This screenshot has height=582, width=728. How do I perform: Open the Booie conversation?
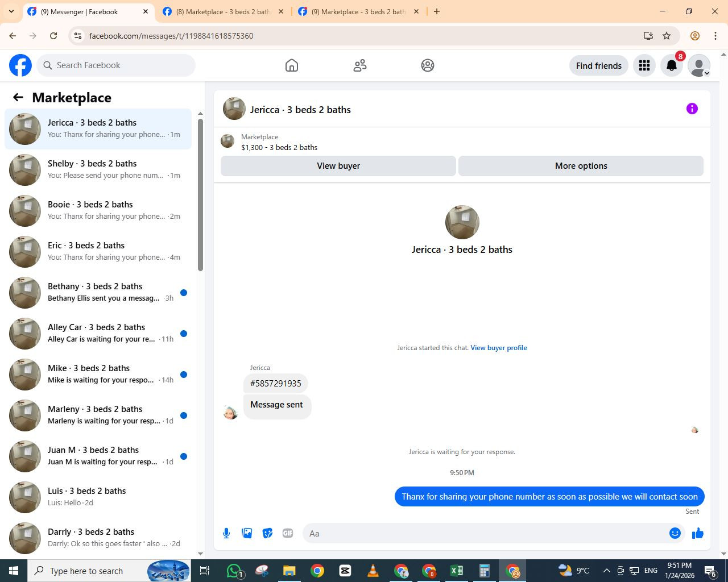(x=98, y=211)
